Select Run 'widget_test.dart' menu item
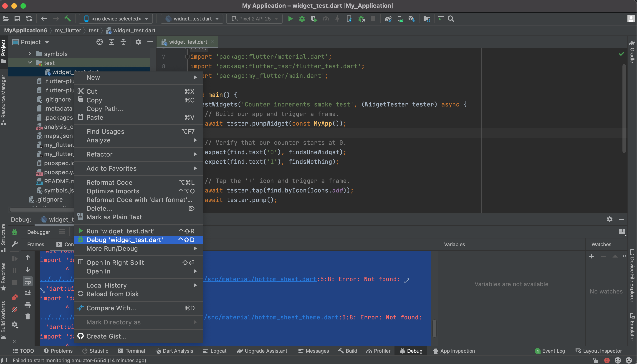 tap(139, 231)
